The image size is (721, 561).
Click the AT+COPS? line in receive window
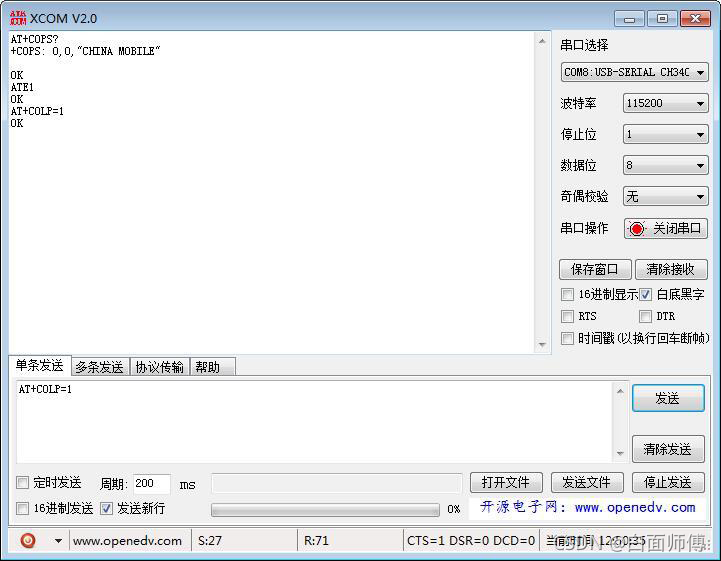coord(34,39)
